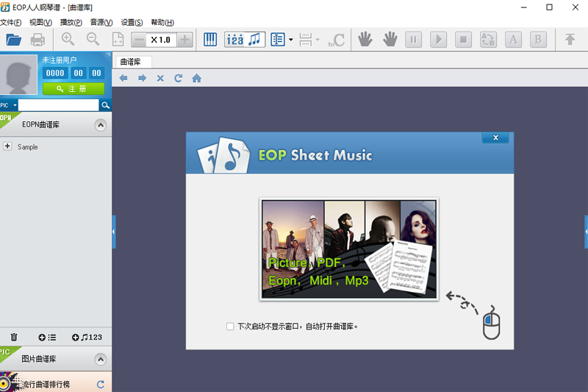Close the EOP Sheet Music dialog

tap(495, 138)
